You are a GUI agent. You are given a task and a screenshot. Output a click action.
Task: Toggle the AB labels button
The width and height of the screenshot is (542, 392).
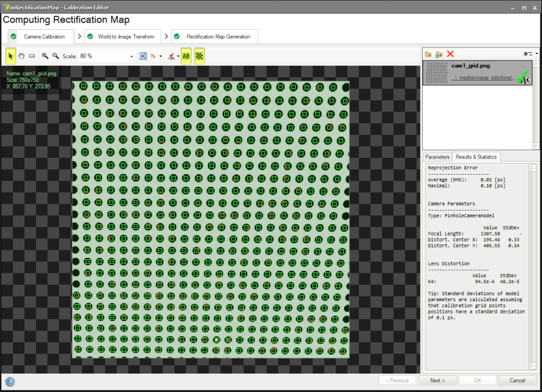[186, 56]
